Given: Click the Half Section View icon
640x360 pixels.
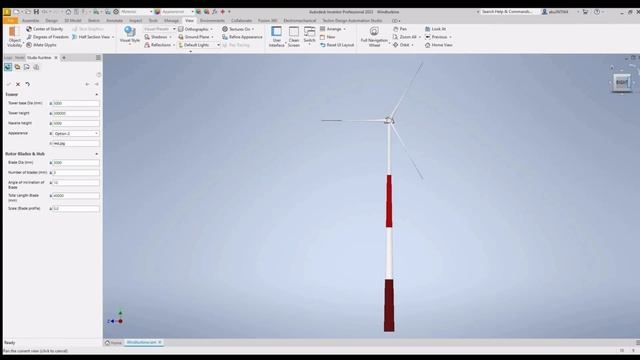Looking at the screenshot, I should point(75,37).
